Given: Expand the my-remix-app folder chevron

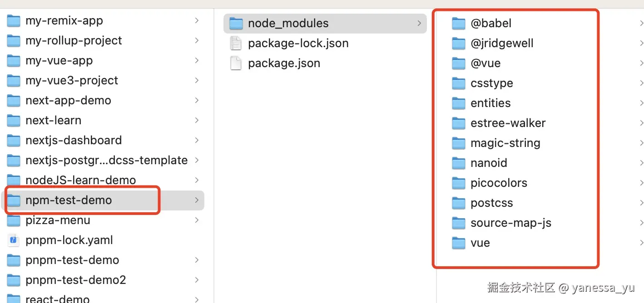Looking at the screenshot, I should tap(197, 20).
